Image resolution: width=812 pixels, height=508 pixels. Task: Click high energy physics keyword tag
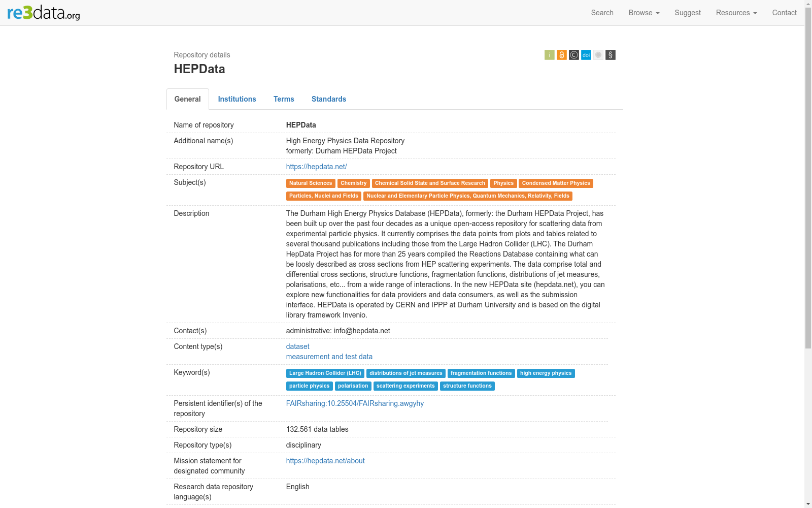(x=546, y=373)
